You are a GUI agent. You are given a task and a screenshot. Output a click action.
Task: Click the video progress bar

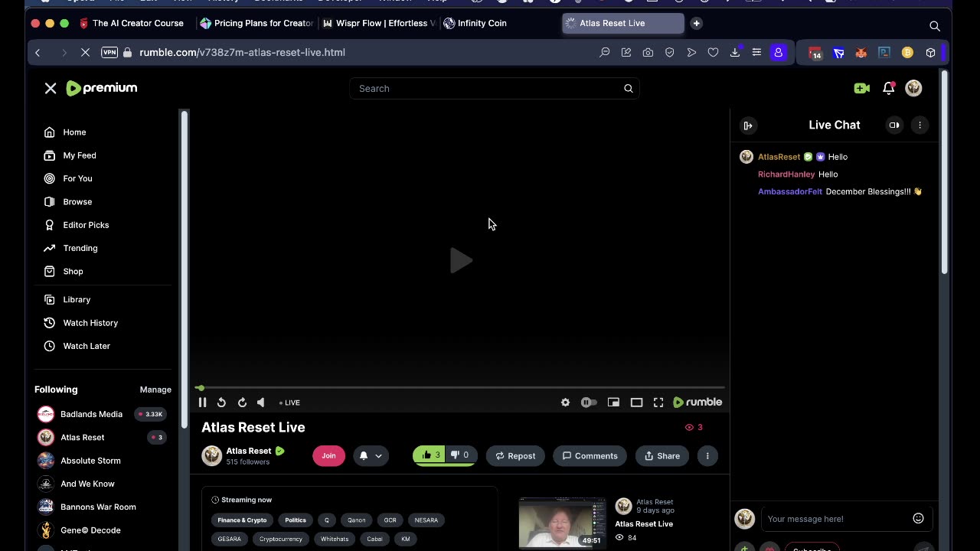(x=460, y=388)
